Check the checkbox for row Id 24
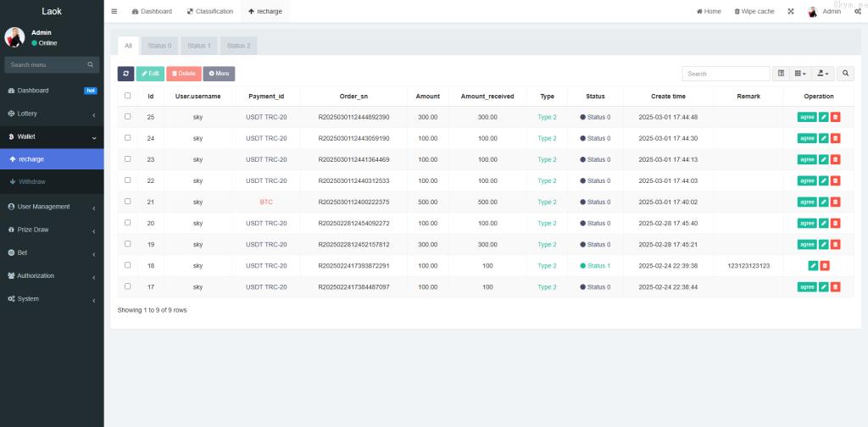This screenshot has height=427, width=868. [x=128, y=138]
